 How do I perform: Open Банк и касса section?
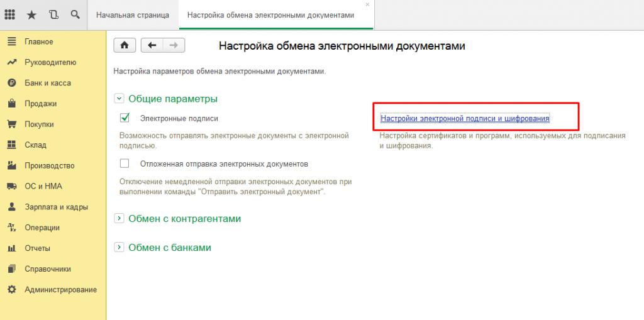tap(47, 83)
